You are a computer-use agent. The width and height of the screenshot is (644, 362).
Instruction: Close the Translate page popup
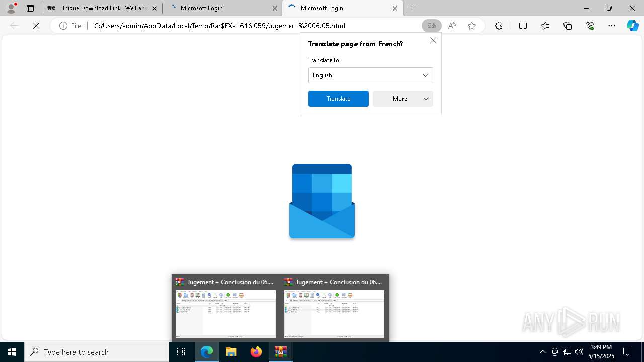click(x=433, y=40)
